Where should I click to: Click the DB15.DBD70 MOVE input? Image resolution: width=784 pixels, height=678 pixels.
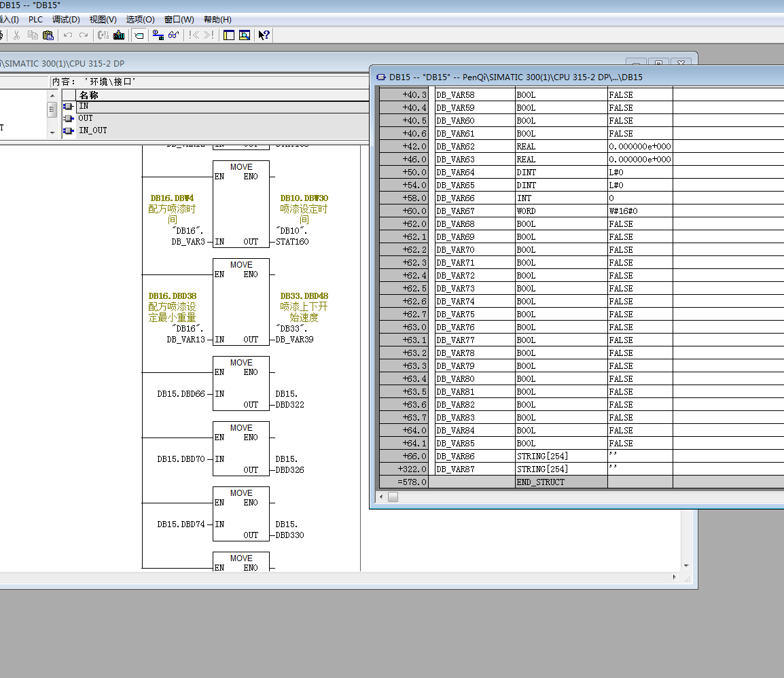[x=181, y=459]
